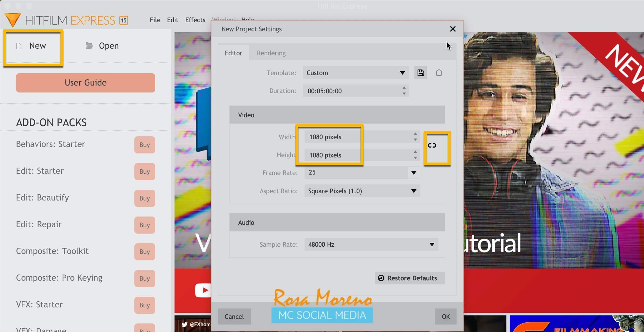644x332 pixels.
Task: Click the Twitter bird icon near @FXhome
Action: [x=184, y=324]
